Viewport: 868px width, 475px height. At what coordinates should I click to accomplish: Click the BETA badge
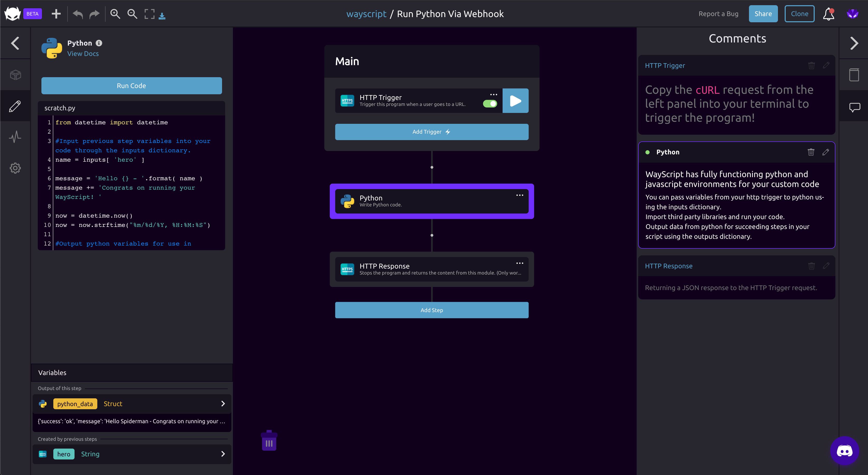pos(32,14)
